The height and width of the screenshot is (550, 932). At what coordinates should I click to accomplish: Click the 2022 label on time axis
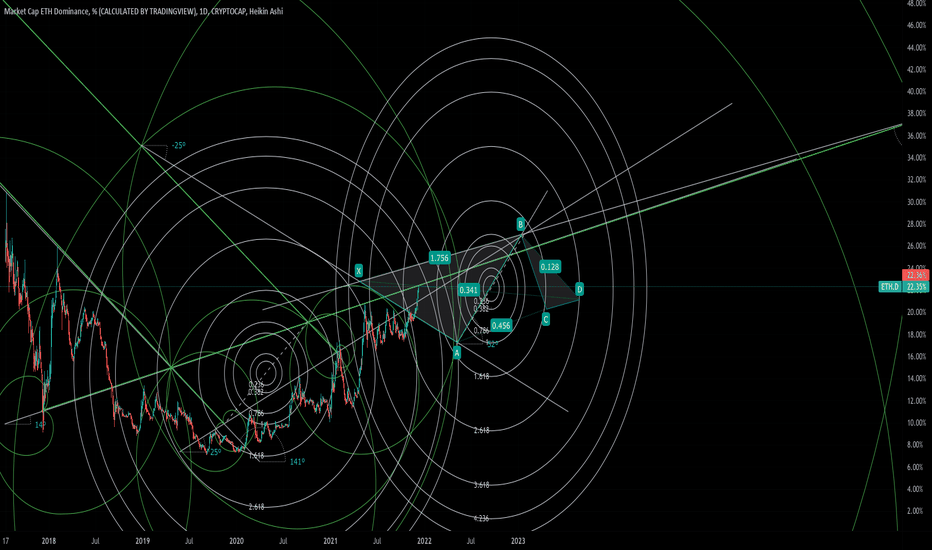point(424,541)
